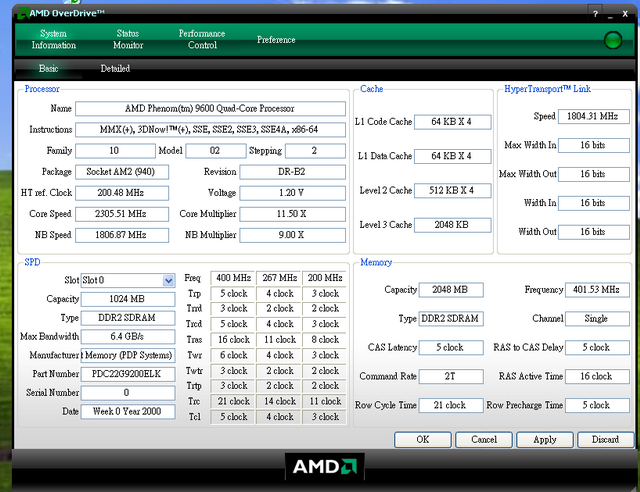Click the NB Speed 1806.87 MHz field
The height and width of the screenshot is (492, 640).
coord(122,235)
